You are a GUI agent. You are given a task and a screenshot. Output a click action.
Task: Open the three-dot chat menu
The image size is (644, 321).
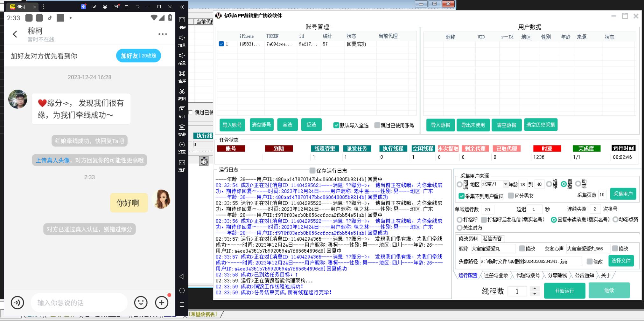[163, 34]
